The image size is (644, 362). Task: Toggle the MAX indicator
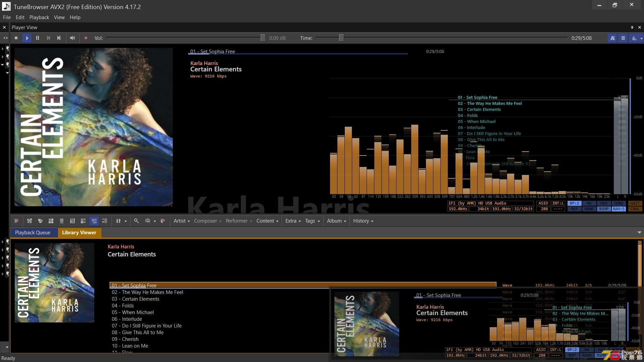coord(604,203)
